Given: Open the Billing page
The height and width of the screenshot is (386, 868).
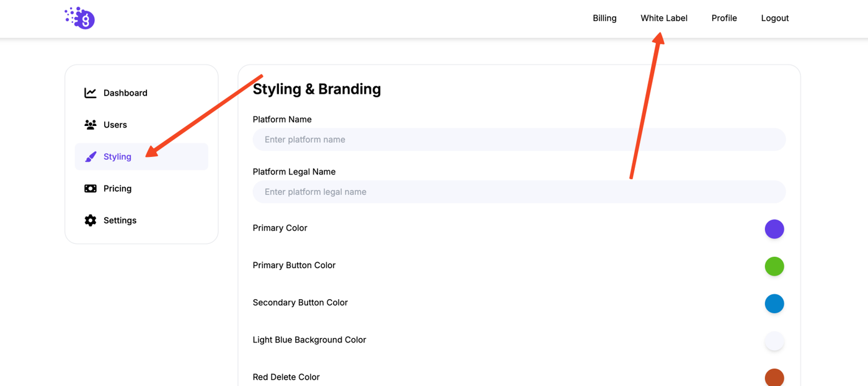Looking at the screenshot, I should pyautogui.click(x=604, y=18).
